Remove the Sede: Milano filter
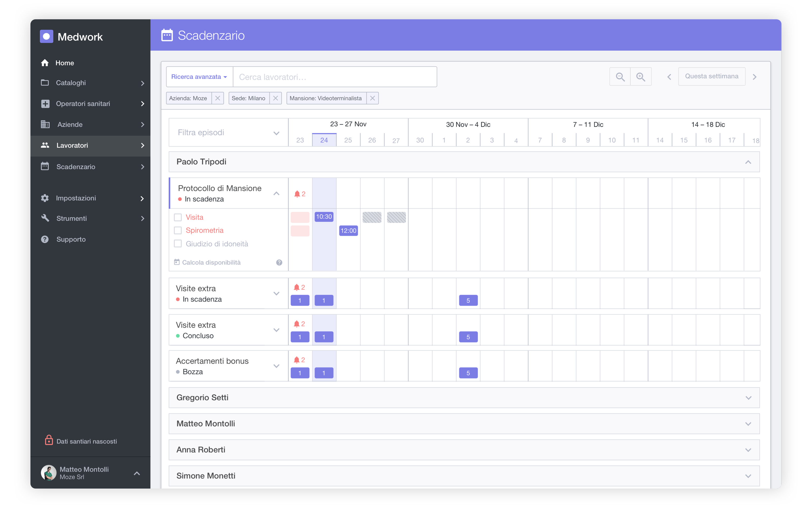Viewport: 812px width, 517px height. (x=276, y=98)
